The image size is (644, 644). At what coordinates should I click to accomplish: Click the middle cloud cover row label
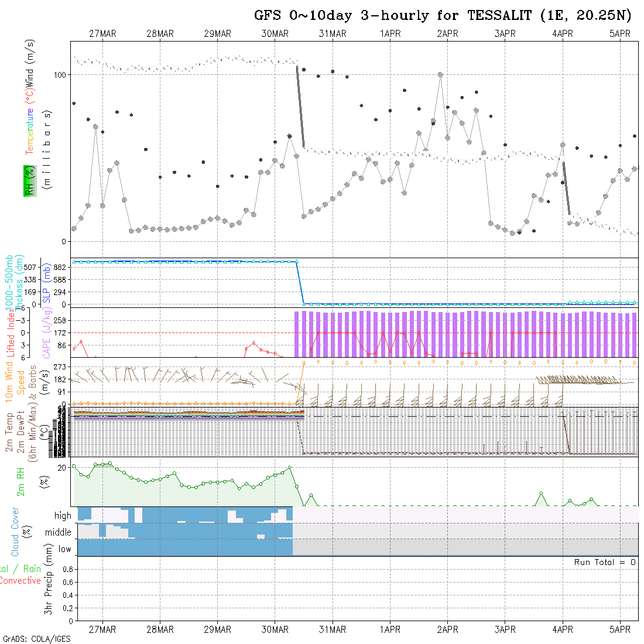(58, 532)
